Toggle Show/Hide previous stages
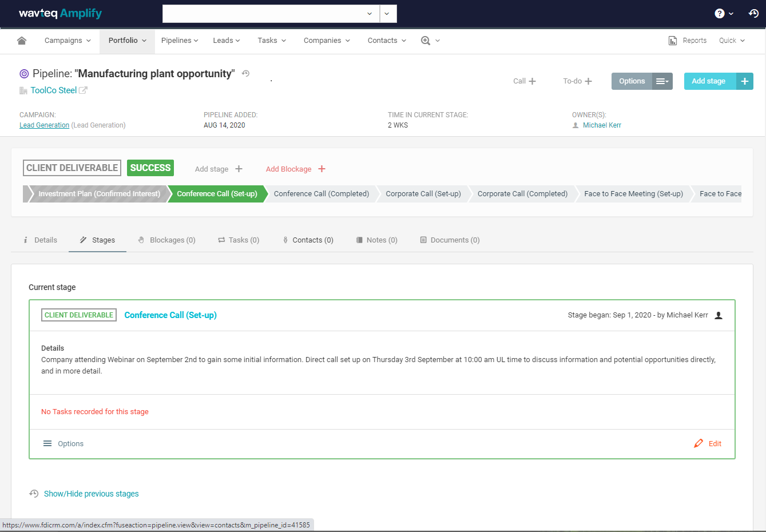This screenshot has width=766, height=532. [x=91, y=493]
